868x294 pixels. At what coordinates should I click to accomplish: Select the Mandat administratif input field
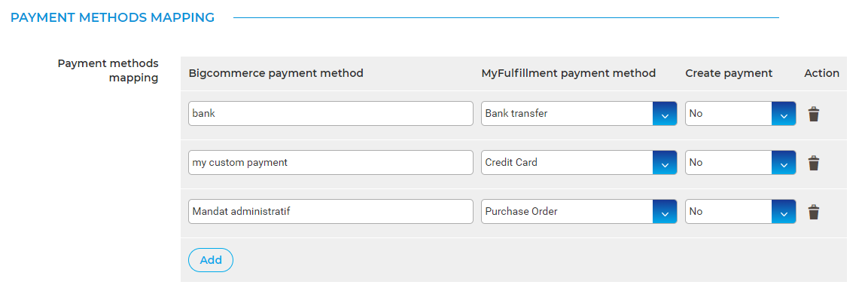(330, 211)
